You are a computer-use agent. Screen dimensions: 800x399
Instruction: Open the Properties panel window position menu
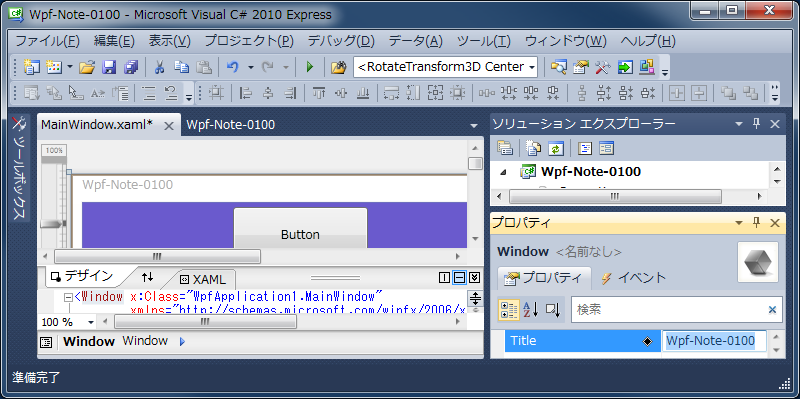click(x=739, y=222)
